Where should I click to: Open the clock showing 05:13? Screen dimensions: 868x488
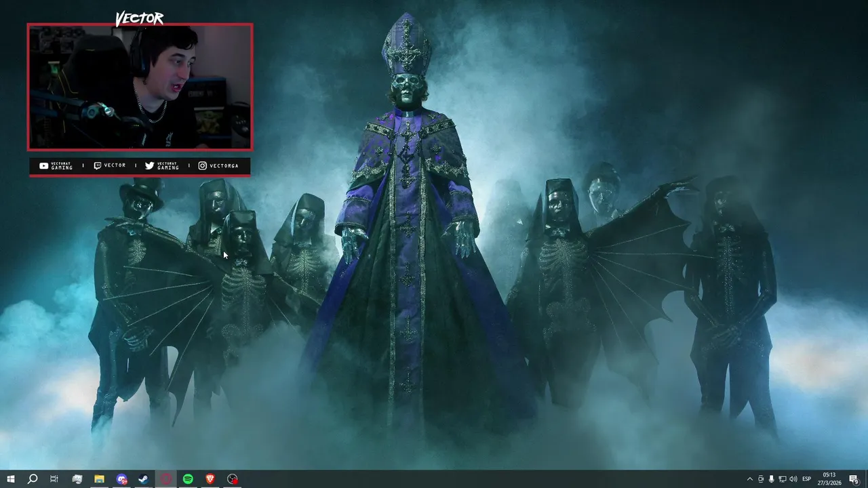point(829,479)
